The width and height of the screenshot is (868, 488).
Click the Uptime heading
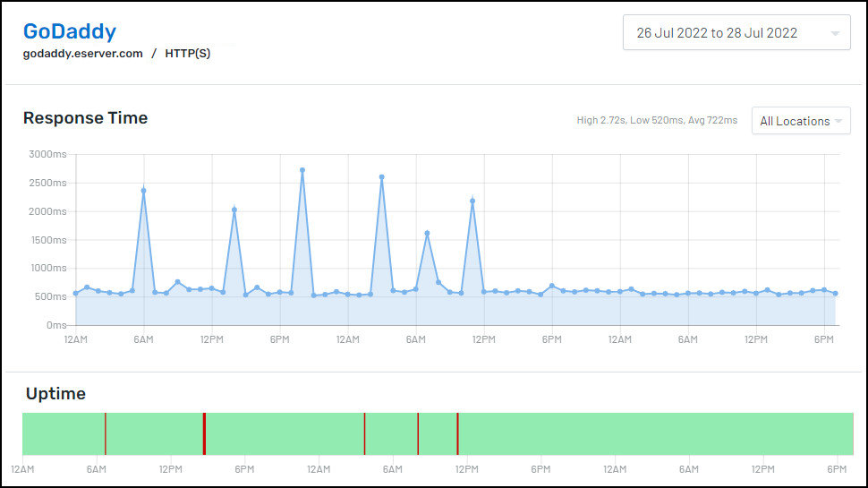pos(55,394)
